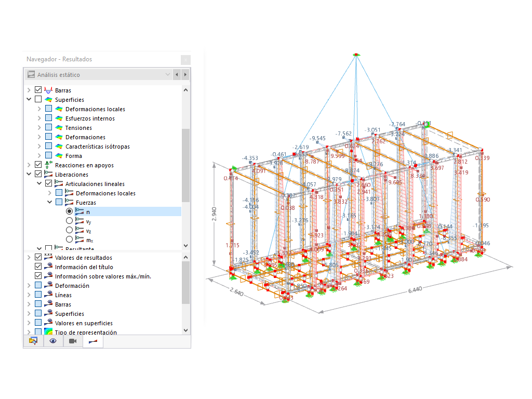Image resolution: width=532 pixels, height=399 pixels.
Task: Click the Análisis estático list icon
Action: 31,74
